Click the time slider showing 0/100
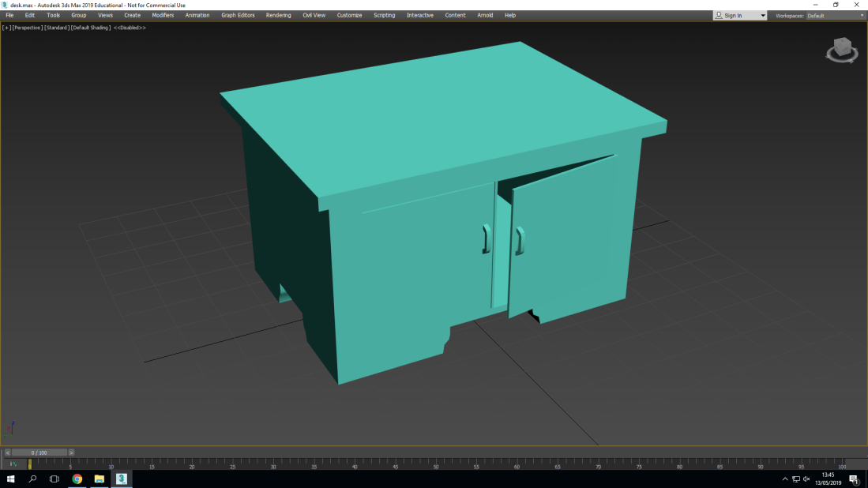 pyautogui.click(x=41, y=452)
